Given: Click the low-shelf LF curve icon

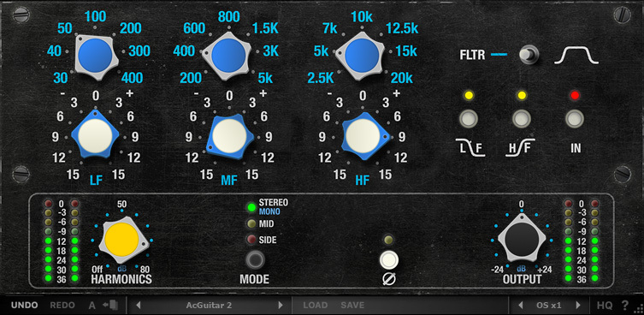Looking at the screenshot, I should (x=470, y=148).
